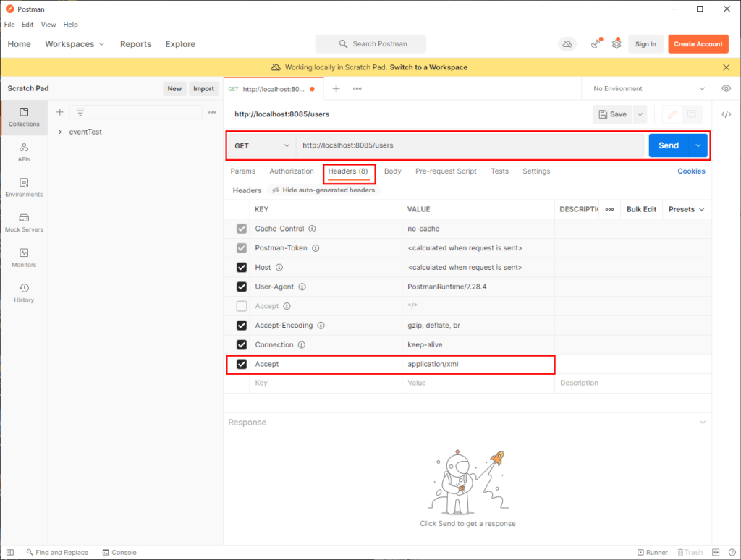
Task: Open Postman settings via the gear icon
Action: coord(617,44)
